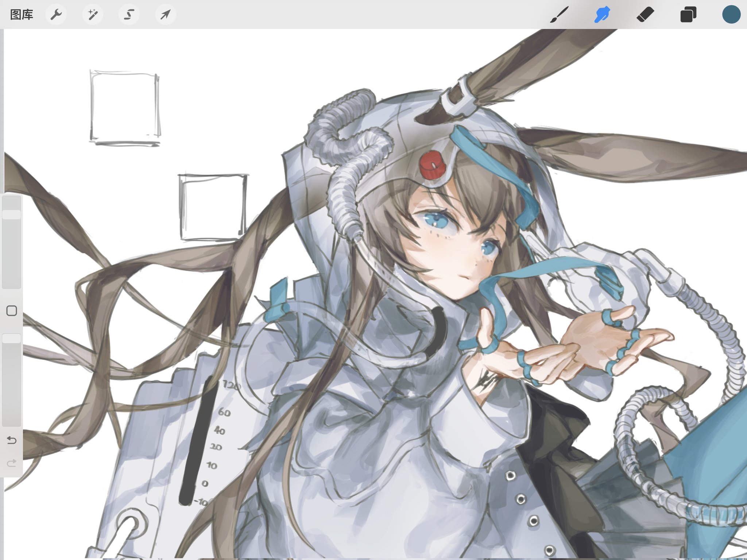
Task: Select the Eraser tool
Action: click(x=645, y=15)
